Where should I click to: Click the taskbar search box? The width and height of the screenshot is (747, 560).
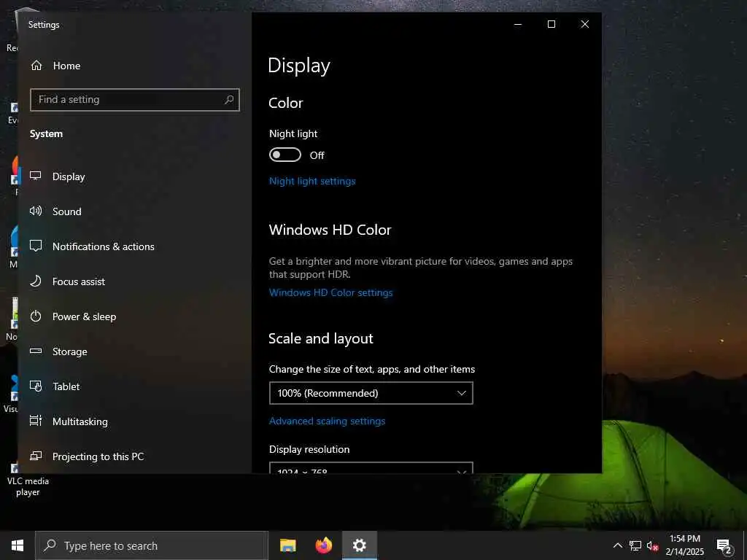point(152,545)
